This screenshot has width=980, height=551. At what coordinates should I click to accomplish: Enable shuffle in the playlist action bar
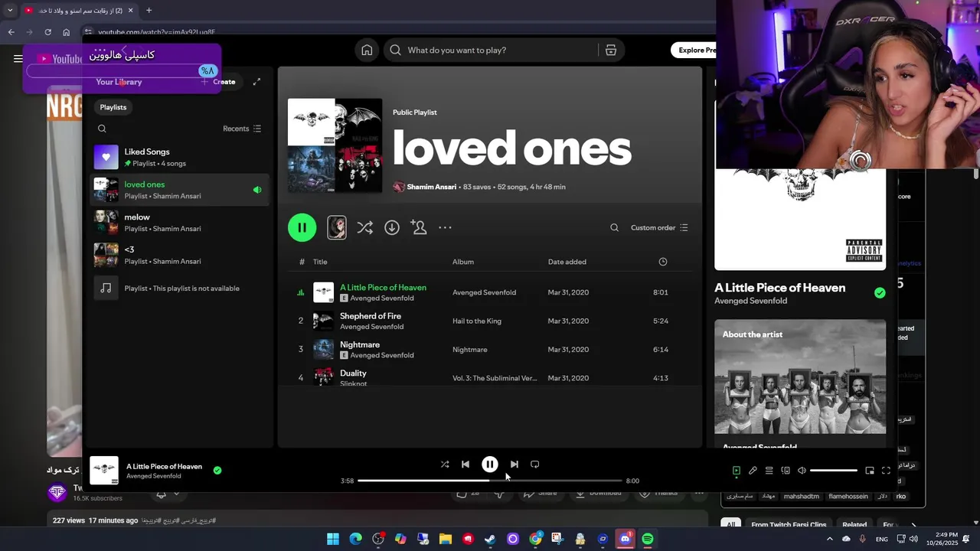[364, 227]
